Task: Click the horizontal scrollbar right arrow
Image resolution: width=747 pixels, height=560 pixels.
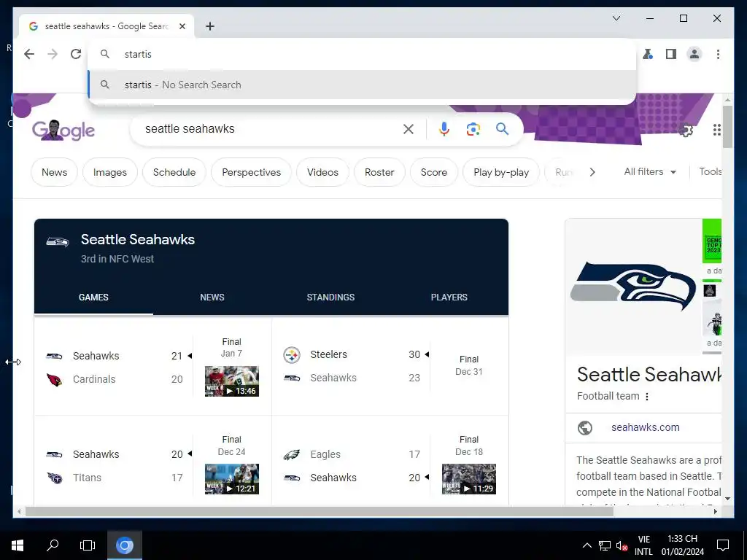Action: 716,511
